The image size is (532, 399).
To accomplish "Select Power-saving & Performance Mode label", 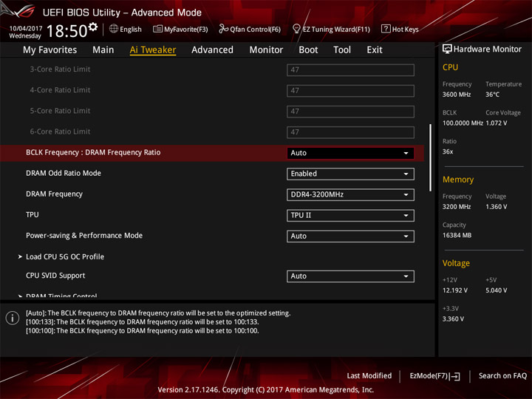I will [84, 236].
